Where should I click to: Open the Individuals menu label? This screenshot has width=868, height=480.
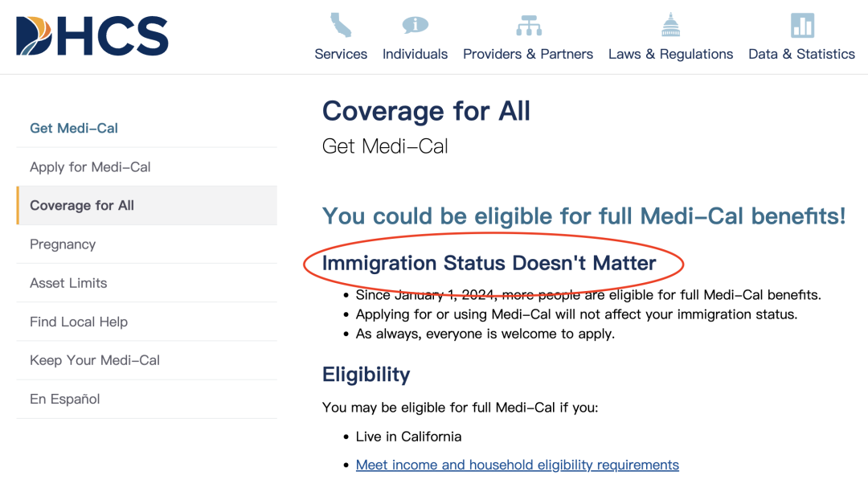415,54
